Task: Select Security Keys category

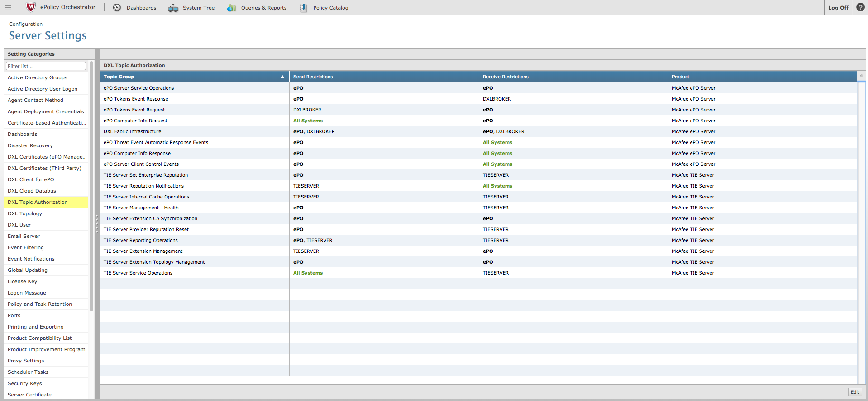Action: 46,383
